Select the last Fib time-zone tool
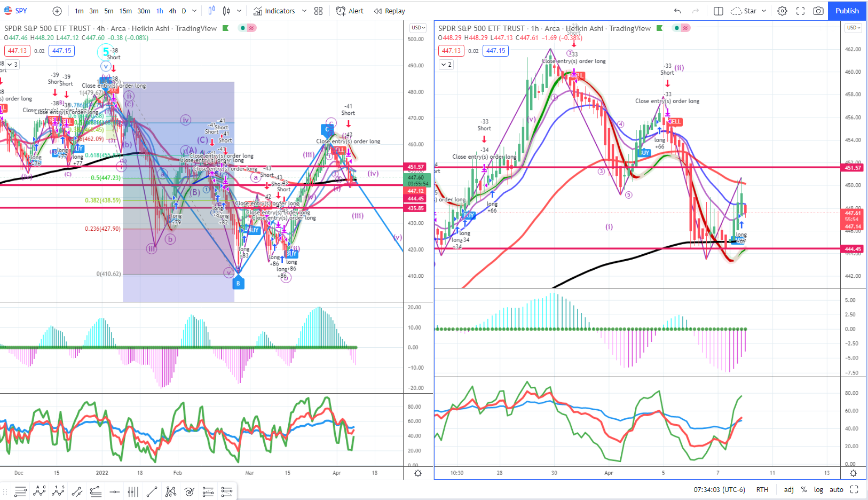 [227, 491]
